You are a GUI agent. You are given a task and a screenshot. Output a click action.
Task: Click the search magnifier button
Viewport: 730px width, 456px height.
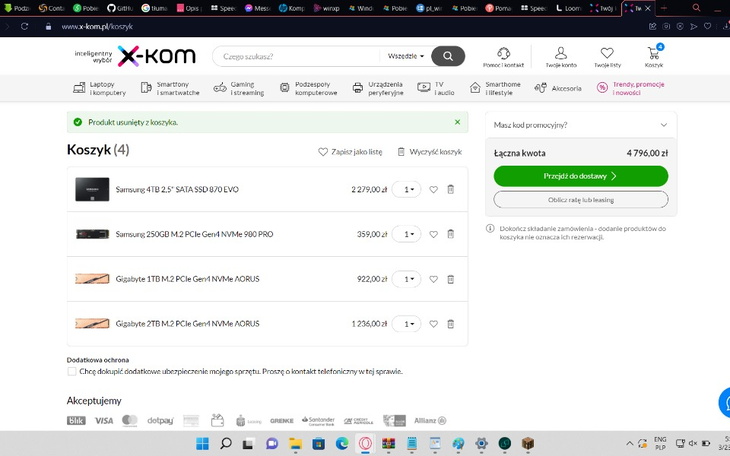pos(448,56)
